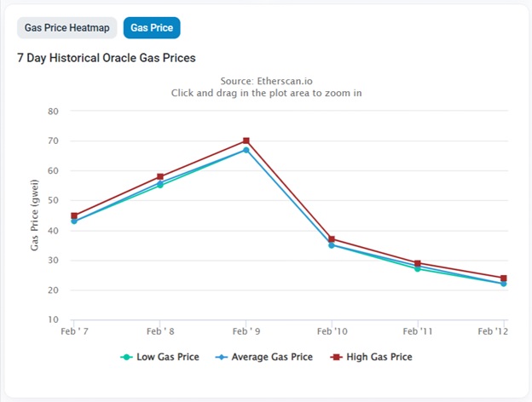The height and width of the screenshot is (402, 532).
Task: Click the High Gas Price point on Feb 9
Action: pos(246,141)
